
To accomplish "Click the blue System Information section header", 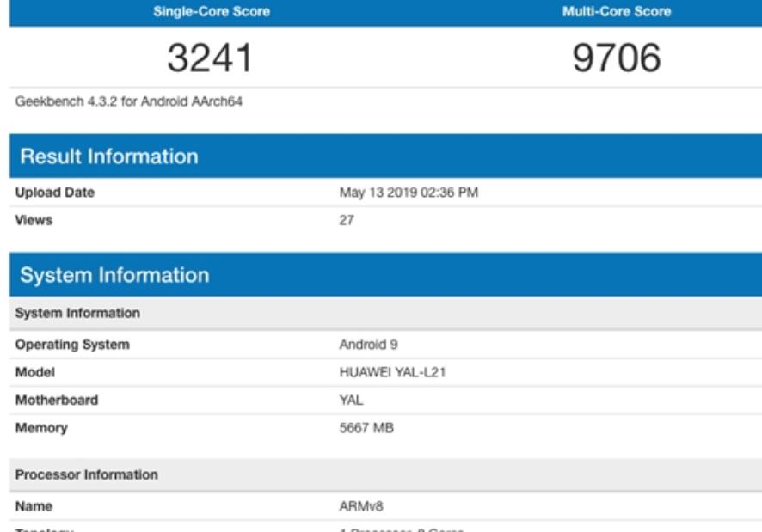I will click(x=114, y=276).
